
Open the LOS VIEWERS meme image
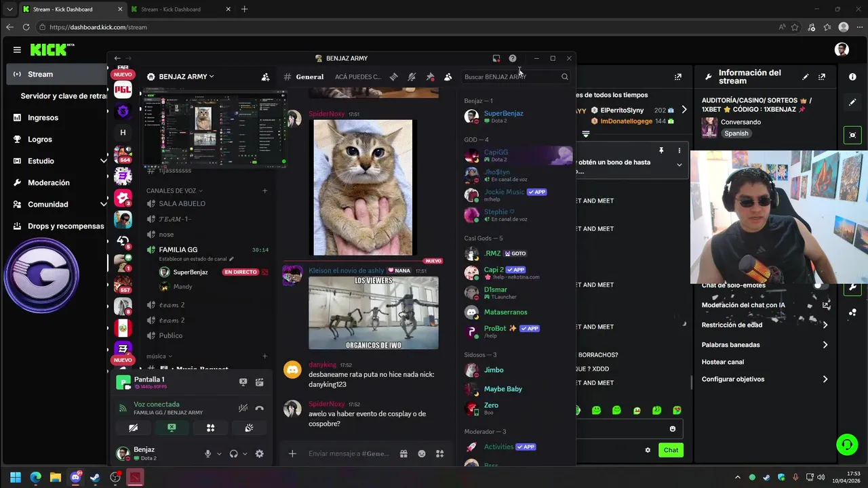pyautogui.click(x=374, y=313)
